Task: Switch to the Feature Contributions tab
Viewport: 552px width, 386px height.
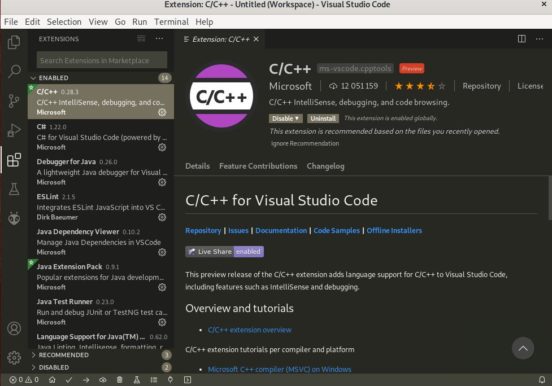Action: pyautogui.click(x=258, y=166)
